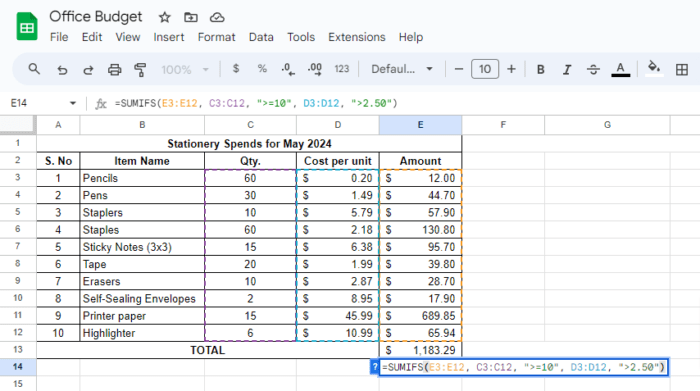The width and height of the screenshot is (700, 391).
Task: Open the fill color picker
Action: pos(654,69)
